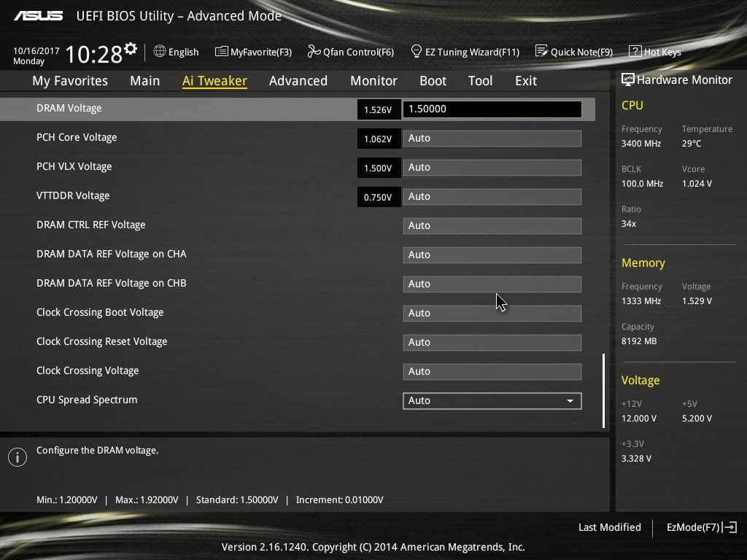Click the Hot Keys label

click(662, 52)
